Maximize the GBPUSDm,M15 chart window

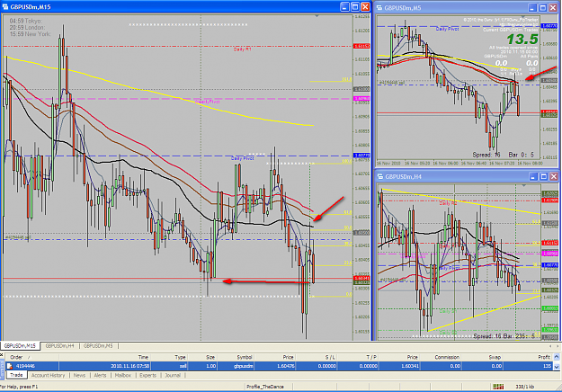[355, 7]
